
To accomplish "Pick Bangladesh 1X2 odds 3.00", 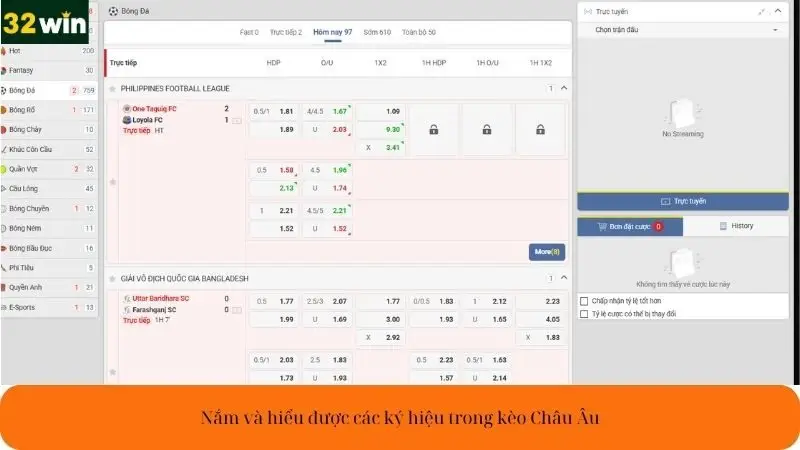I will [381, 319].
